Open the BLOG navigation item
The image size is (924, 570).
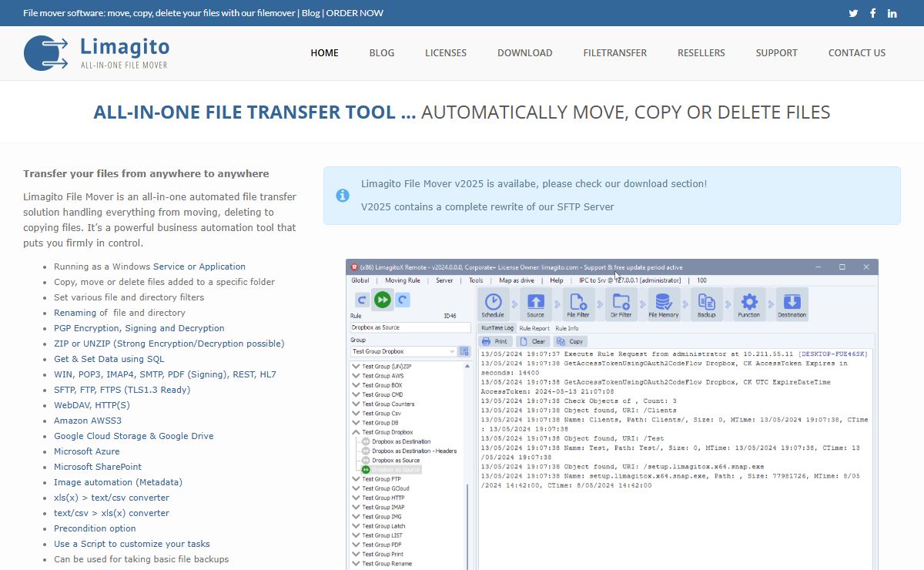pos(382,53)
